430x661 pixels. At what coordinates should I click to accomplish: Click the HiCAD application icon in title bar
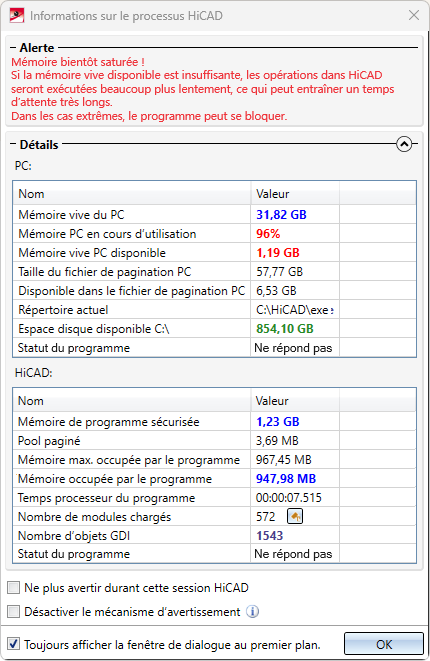click(x=17, y=16)
